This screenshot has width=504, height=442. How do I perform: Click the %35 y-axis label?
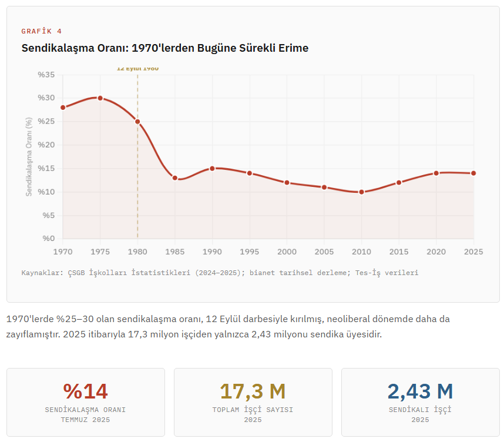pyautogui.click(x=46, y=75)
